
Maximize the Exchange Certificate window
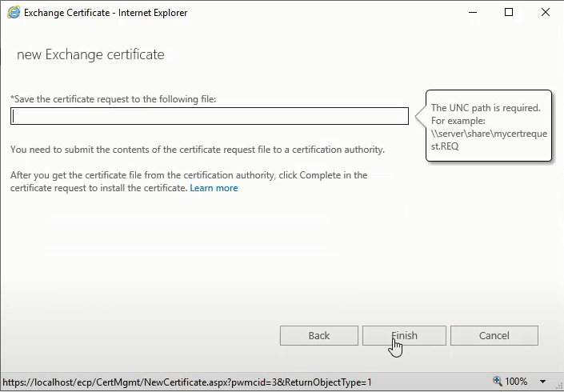[509, 13]
